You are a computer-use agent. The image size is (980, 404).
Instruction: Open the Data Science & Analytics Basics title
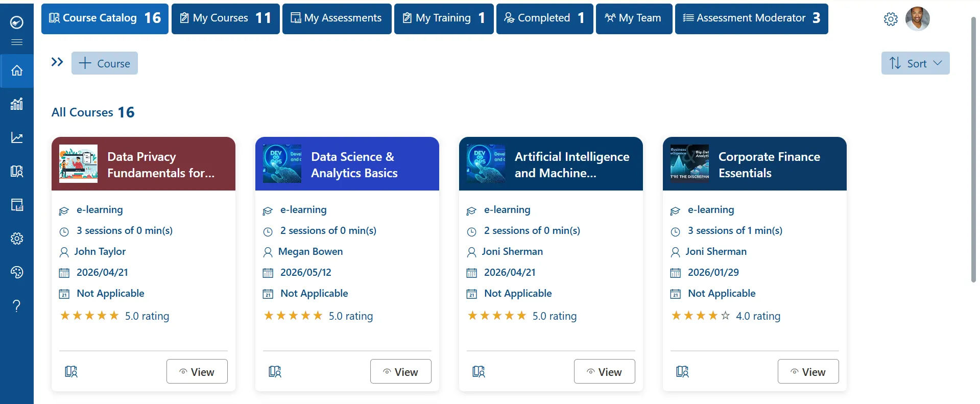pos(354,165)
